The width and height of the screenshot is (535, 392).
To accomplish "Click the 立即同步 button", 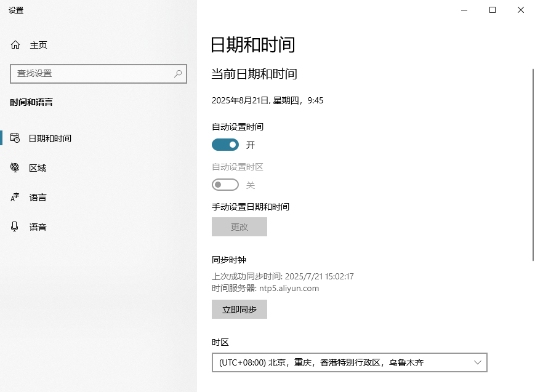I will (x=239, y=309).
